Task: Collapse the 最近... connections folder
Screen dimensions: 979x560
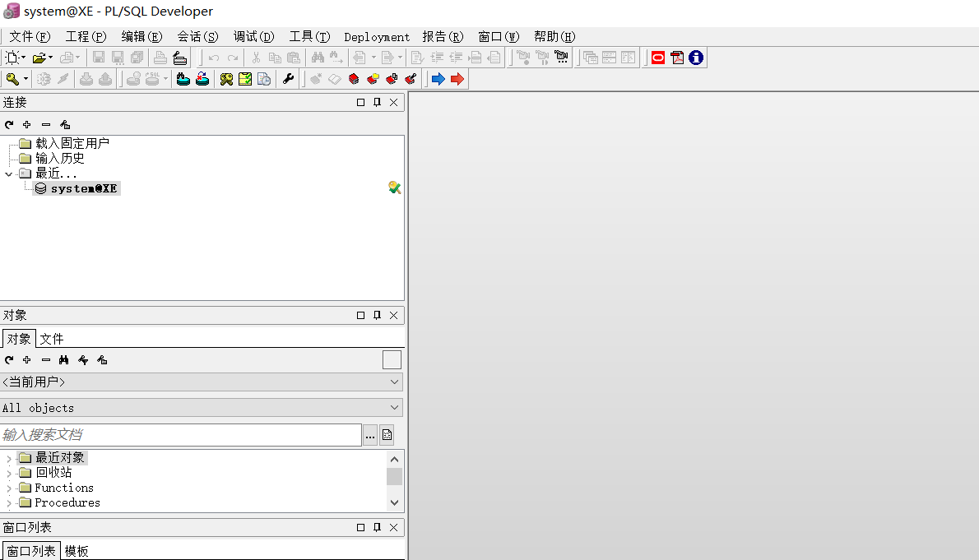Action: (7, 173)
